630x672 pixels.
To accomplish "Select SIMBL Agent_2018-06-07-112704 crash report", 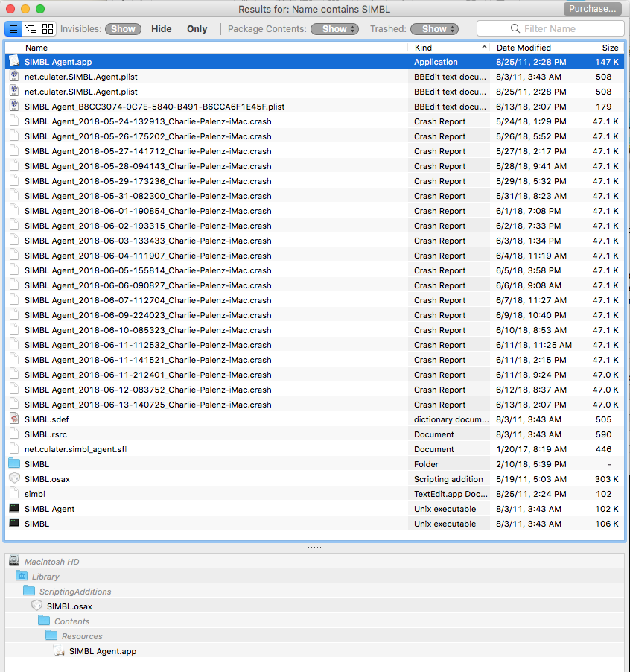I will point(314,300).
